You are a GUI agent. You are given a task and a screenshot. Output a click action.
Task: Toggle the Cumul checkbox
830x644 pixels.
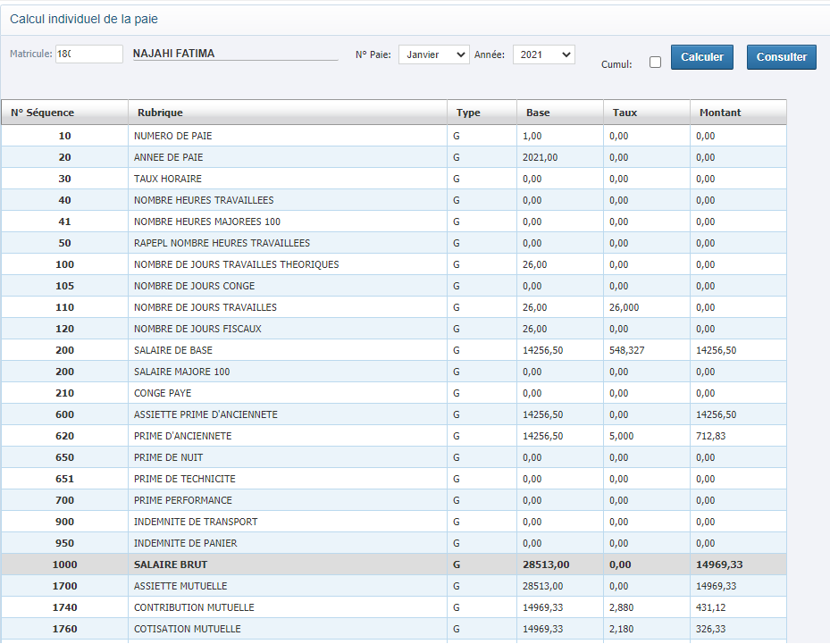click(655, 63)
